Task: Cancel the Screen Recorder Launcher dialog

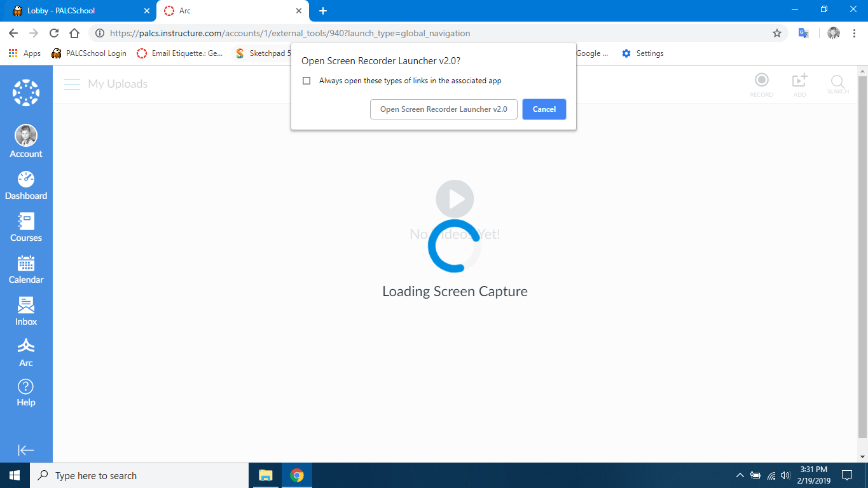Action: [x=544, y=109]
